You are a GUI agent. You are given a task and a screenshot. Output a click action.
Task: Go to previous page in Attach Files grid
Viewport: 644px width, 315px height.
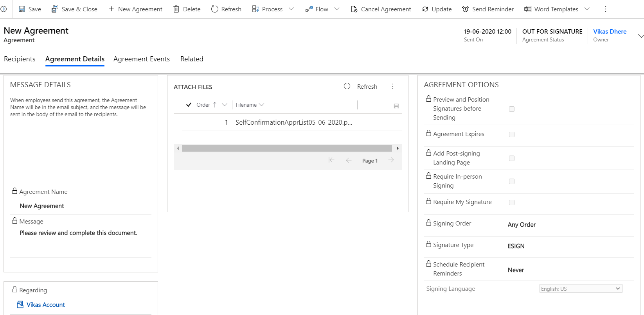pos(349,160)
